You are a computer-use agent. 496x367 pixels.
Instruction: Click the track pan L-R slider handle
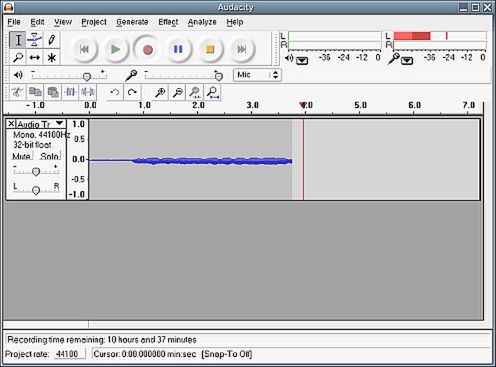click(36, 190)
